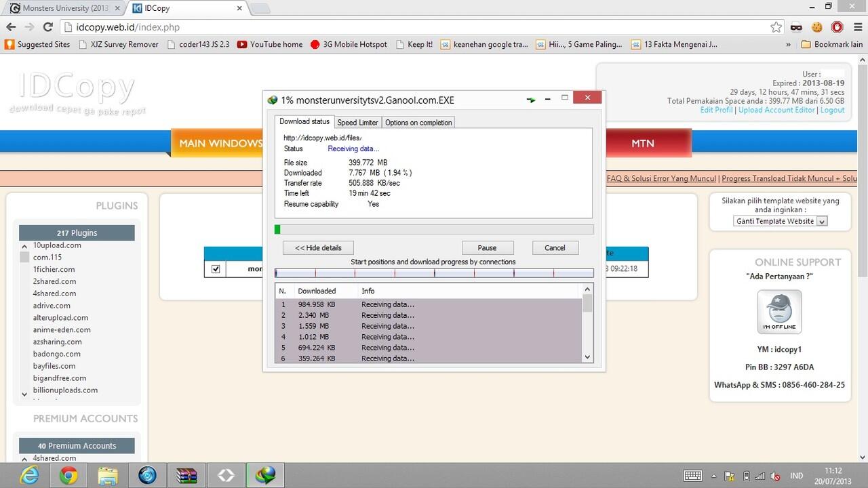The width and height of the screenshot is (868, 488).
Task: Open the AdBlock stop-hand extension
Action: 837,27
